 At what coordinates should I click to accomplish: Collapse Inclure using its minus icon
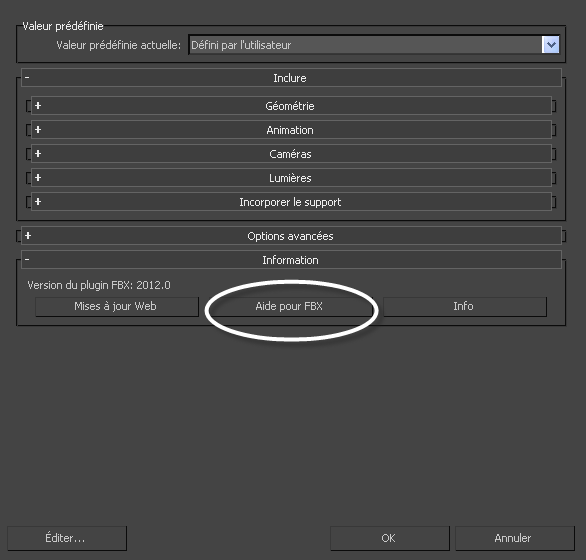[27, 77]
